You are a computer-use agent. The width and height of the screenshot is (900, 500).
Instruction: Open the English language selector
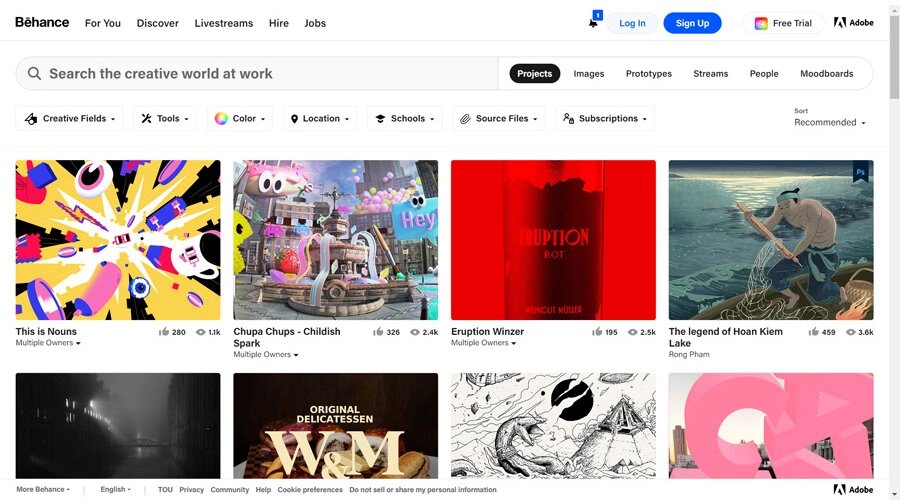[115, 489]
